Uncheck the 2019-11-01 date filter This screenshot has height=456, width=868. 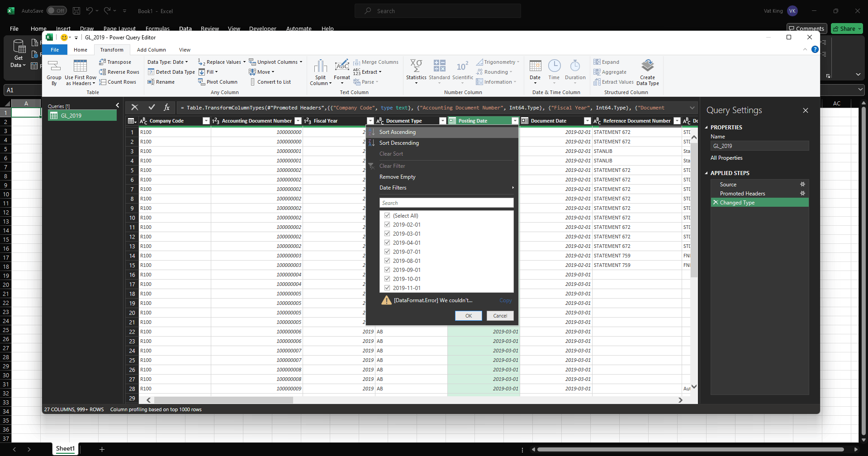pyautogui.click(x=387, y=288)
